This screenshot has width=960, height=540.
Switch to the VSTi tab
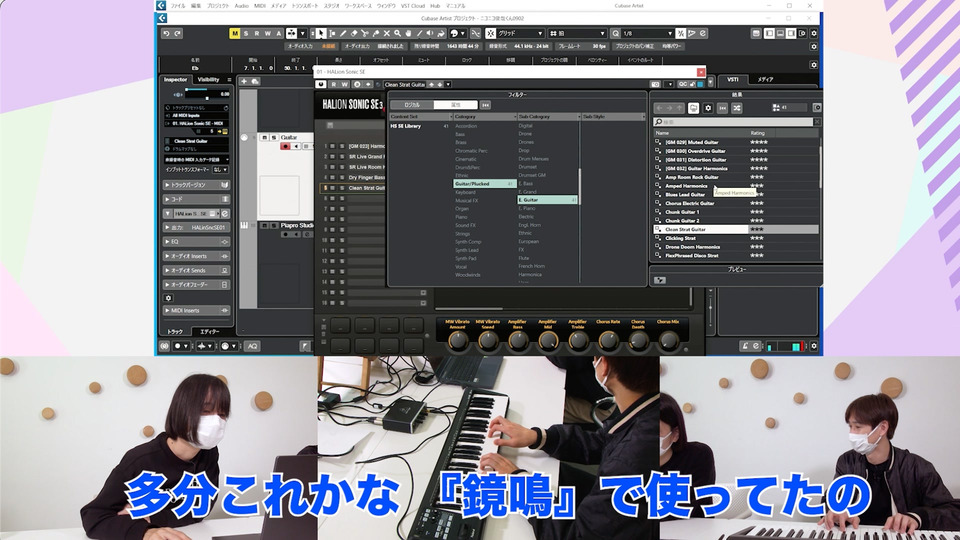[x=733, y=80]
